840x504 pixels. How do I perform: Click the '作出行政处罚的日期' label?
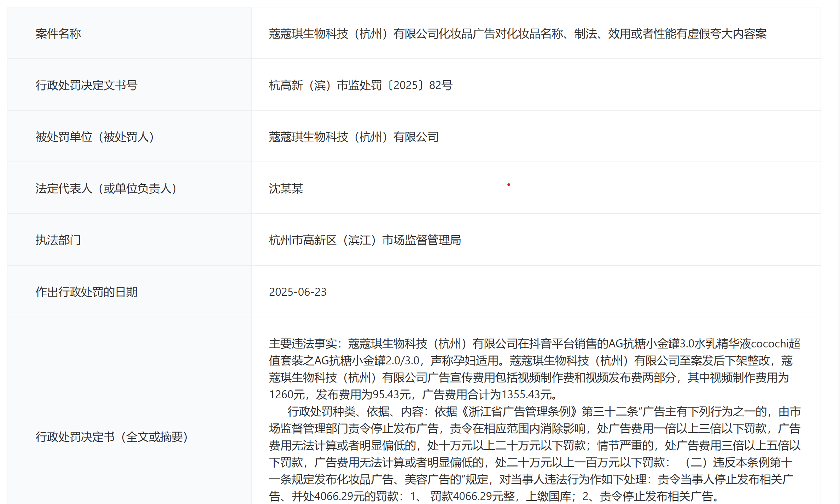86,292
